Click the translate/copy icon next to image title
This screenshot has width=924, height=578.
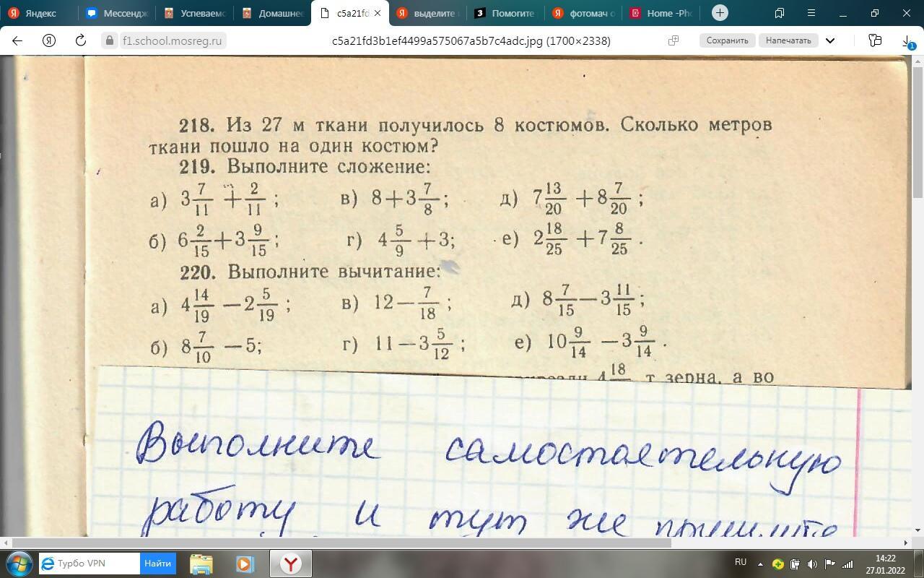pos(674,40)
